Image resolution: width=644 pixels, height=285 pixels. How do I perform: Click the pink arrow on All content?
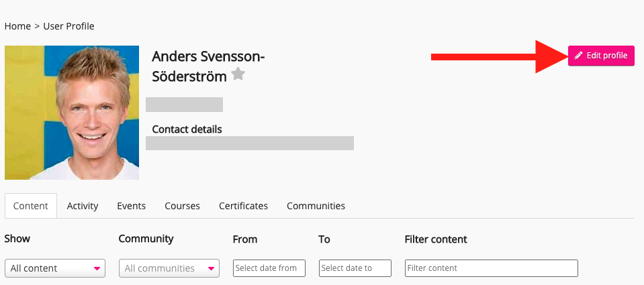pos(97,268)
